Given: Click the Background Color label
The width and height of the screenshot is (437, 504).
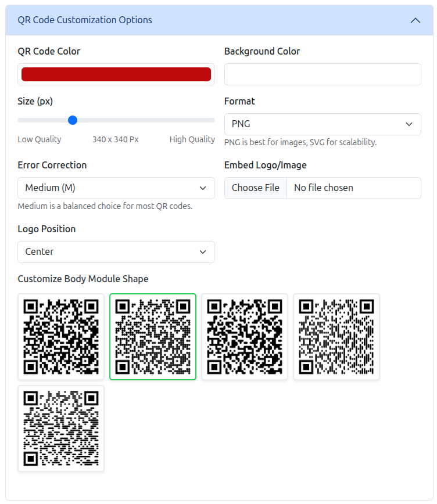Looking at the screenshot, I should [262, 51].
